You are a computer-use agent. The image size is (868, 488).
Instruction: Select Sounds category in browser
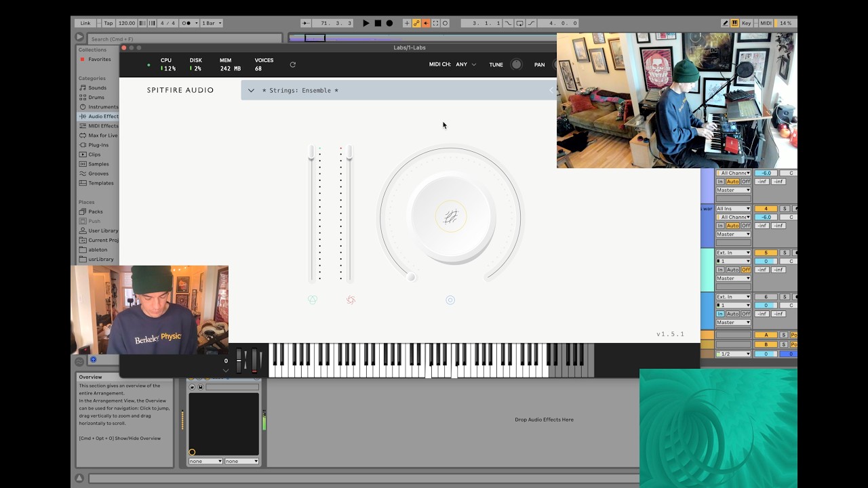coord(97,87)
